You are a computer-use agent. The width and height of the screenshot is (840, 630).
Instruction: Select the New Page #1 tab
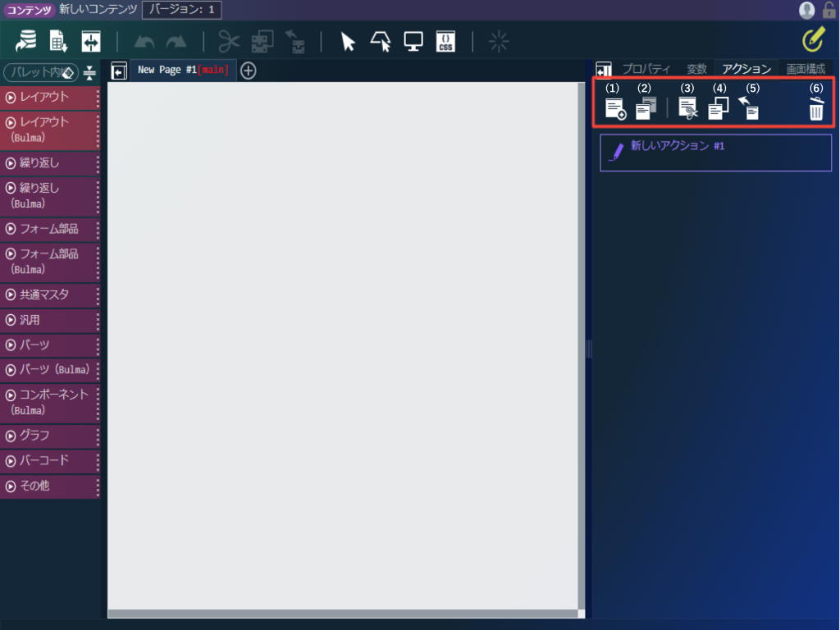[183, 71]
